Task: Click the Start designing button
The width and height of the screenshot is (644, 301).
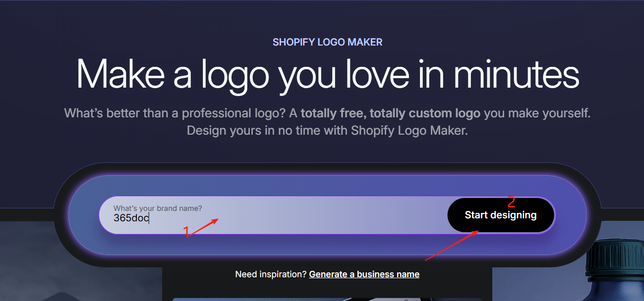Action: (500, 215)
